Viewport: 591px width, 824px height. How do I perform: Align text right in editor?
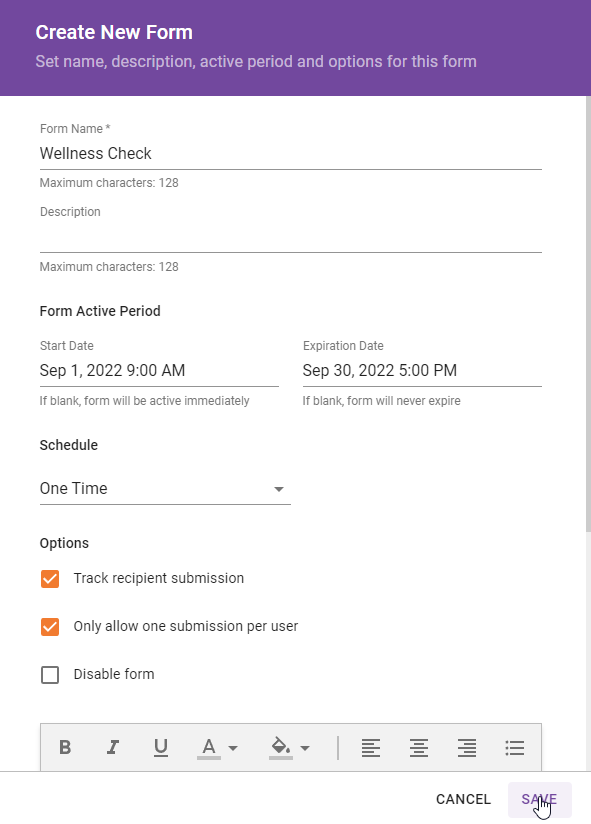point(467,747)
